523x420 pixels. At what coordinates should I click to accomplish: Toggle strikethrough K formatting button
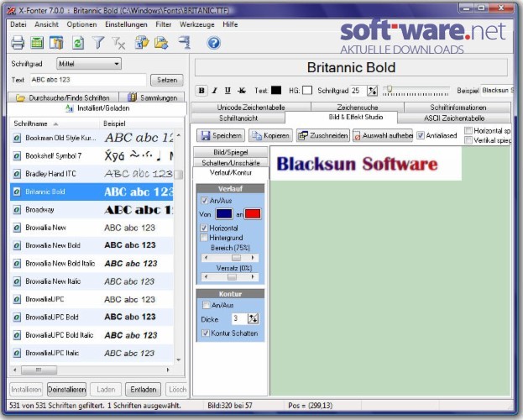[x=242, y=91]
